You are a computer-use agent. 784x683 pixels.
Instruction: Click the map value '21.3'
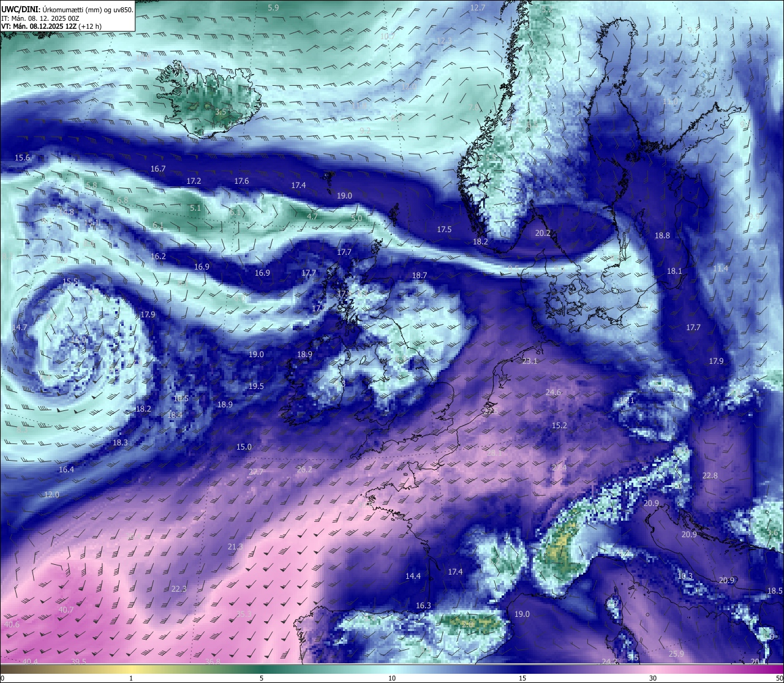(x=235, y=547)
